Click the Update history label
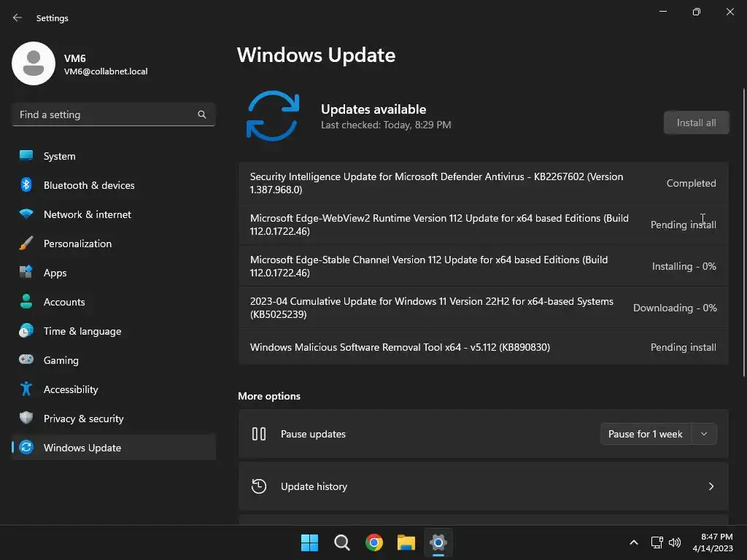 tap(314, 486)
